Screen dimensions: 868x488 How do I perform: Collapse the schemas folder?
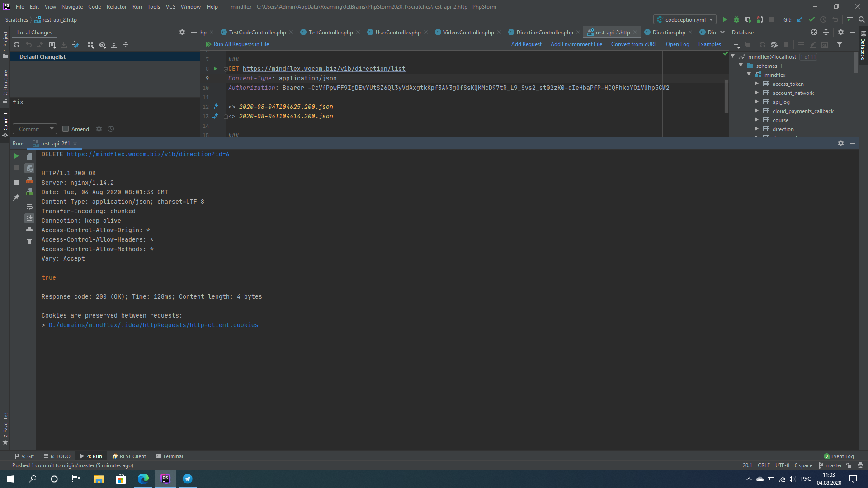[741, 66]
